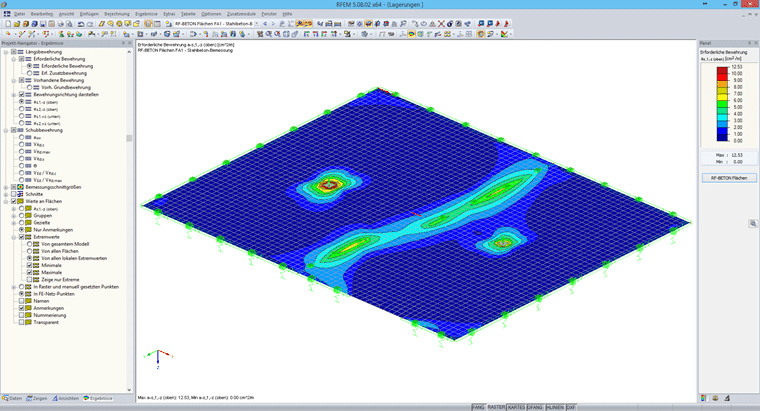Click the New file icon in toolbar
The width and height of the screenshot is (760, 411).
8,23
